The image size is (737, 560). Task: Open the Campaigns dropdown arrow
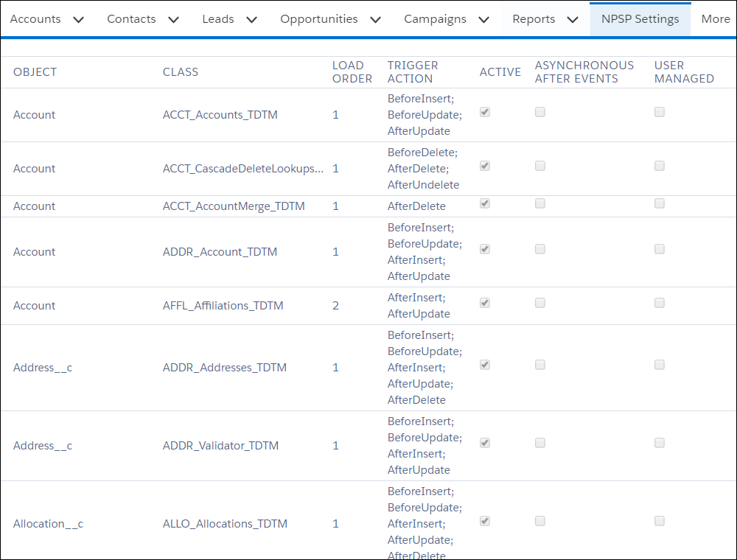(x=484, y=19)
